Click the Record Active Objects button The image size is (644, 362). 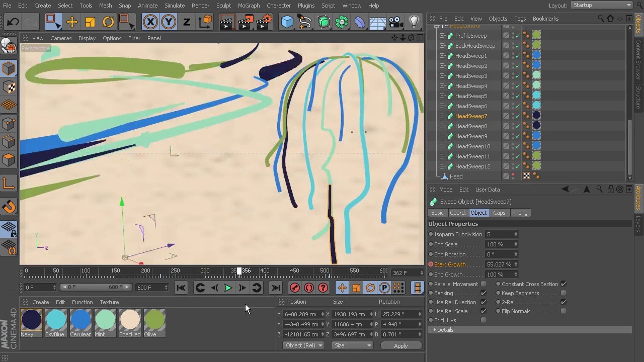click(x=295, y=288)
